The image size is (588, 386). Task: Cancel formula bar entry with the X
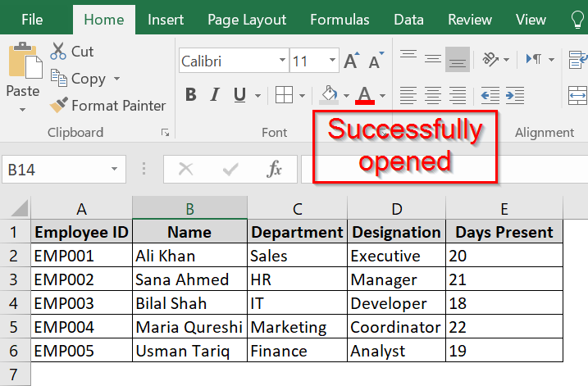[x=185, y=170]
